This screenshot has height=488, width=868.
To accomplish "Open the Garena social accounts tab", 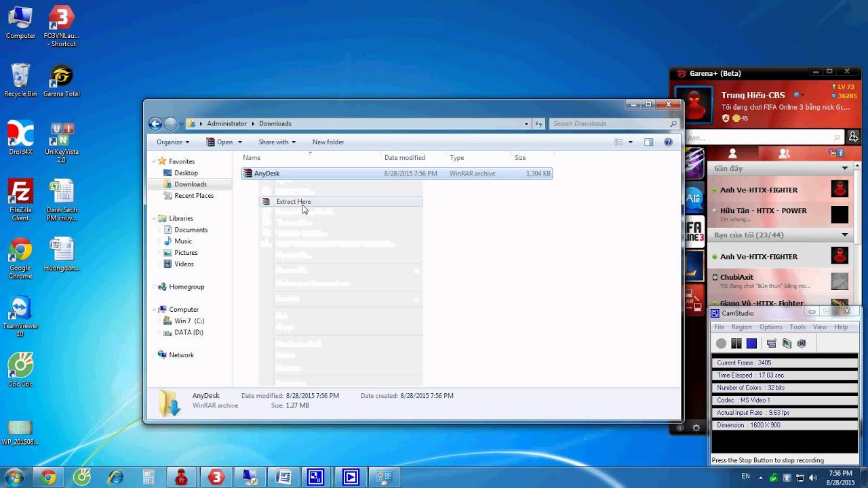I will [836, 154].
